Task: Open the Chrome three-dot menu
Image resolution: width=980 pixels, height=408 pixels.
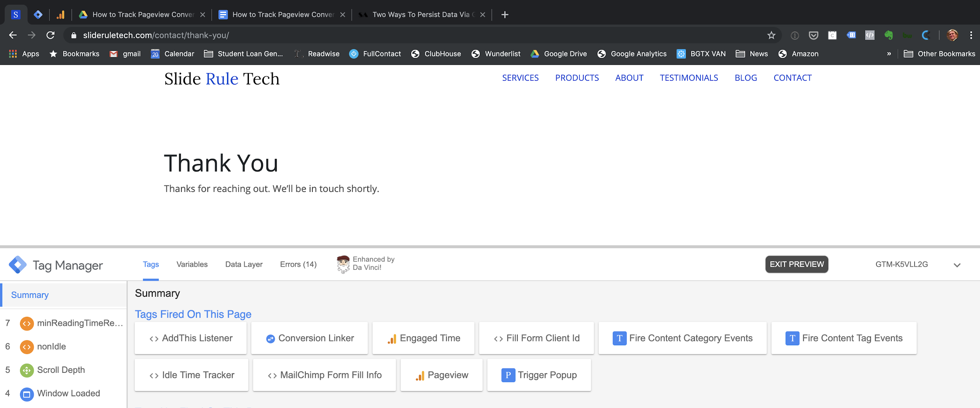Action: (971, 35)
